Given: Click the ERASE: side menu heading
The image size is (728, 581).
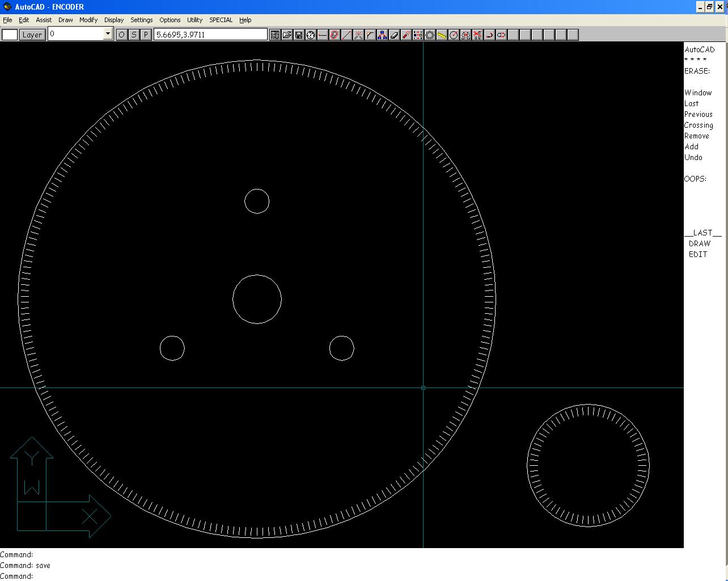Looking at the screenshot, I should (697, 71).
